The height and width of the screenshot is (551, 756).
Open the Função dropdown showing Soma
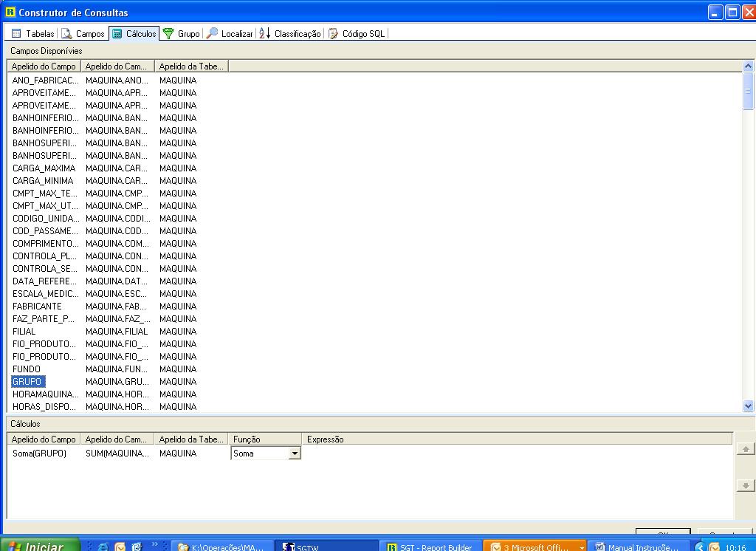pyautogui.click(x=295, y=454)
